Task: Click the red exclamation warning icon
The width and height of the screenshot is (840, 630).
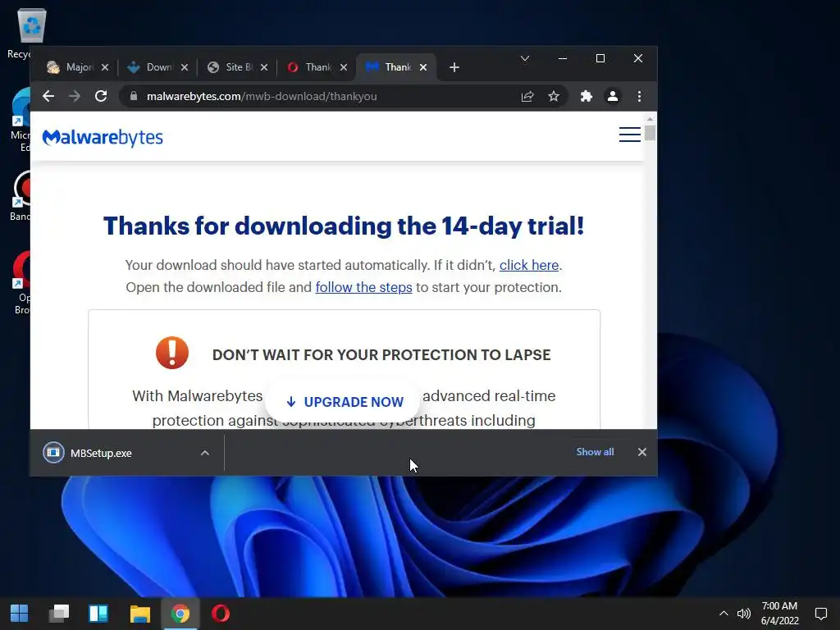Action: click(172, 353)
